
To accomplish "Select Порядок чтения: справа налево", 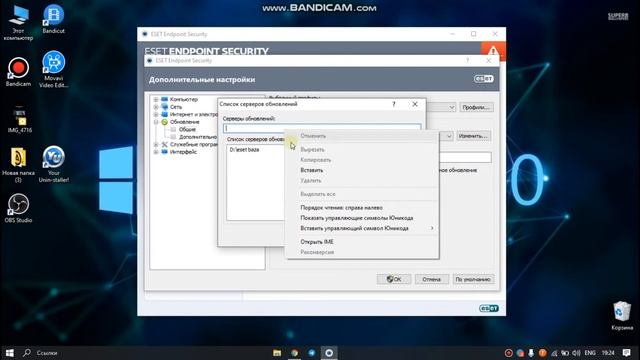I will (x=341, y=208).
